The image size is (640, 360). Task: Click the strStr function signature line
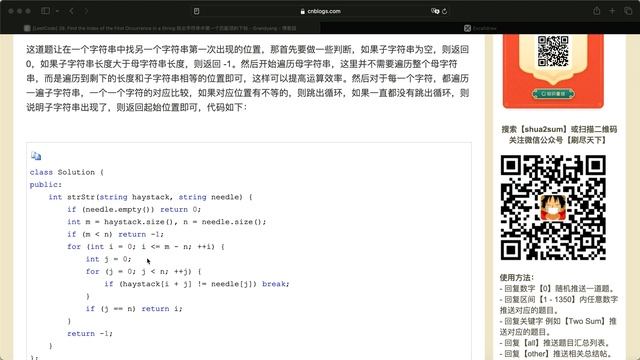tap(150, 197)
